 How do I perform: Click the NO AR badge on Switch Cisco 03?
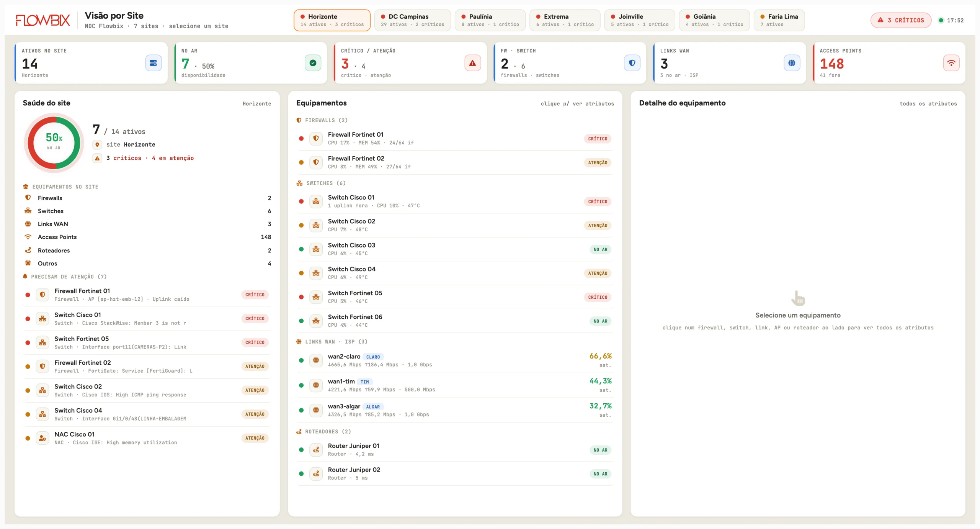[600, 249]
